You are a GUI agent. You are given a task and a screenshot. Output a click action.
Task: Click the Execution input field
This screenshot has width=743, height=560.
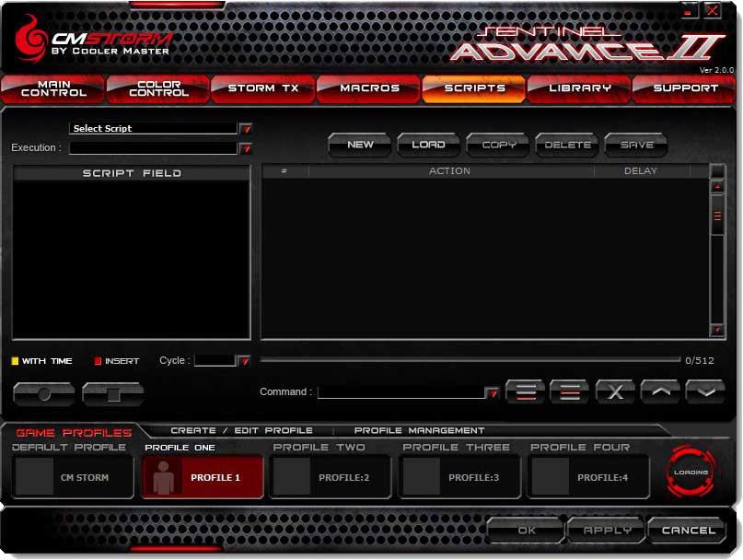153,148
